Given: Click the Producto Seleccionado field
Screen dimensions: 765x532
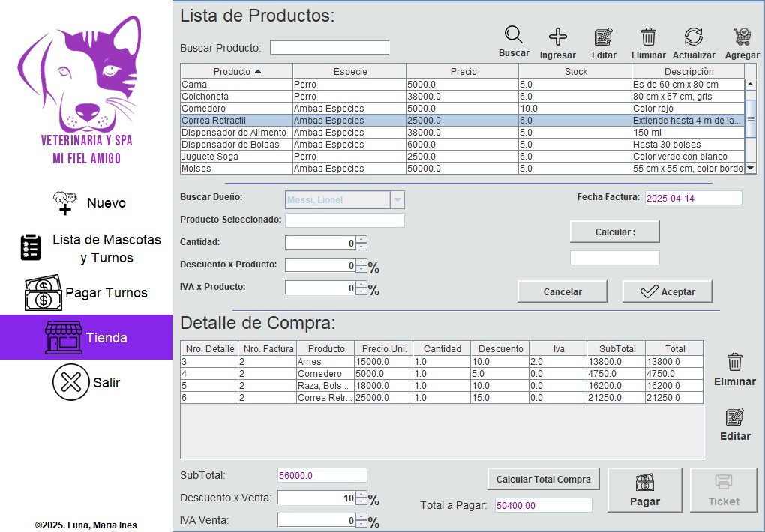Looking at the screenshot, I should [x=345, y=220].
